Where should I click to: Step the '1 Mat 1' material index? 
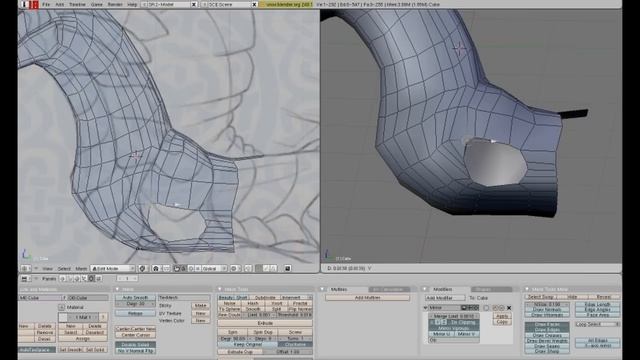(x=83, y=317)
